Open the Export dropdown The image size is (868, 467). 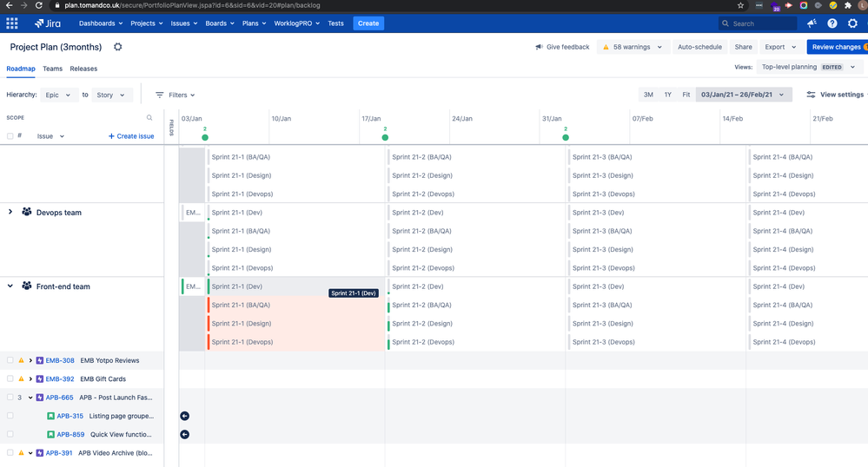780,47
